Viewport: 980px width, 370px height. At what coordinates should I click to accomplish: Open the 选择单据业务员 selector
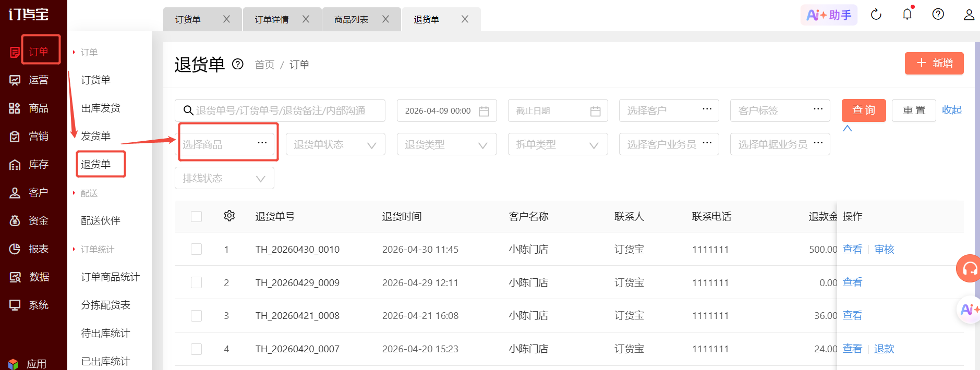point(780,144)
